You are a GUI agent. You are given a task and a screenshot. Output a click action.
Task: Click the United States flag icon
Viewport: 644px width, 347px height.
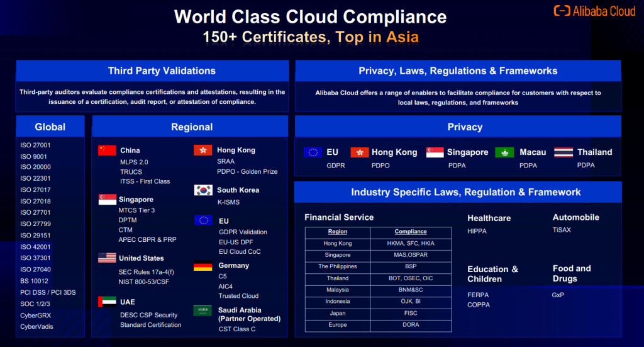pyautogui.click(x=107, y=258)
